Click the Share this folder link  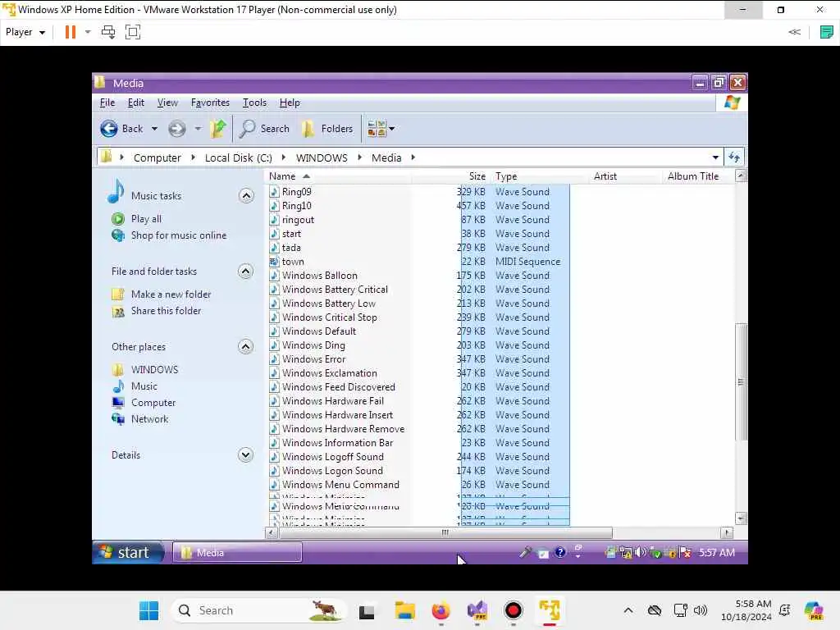tap(166, 311)
